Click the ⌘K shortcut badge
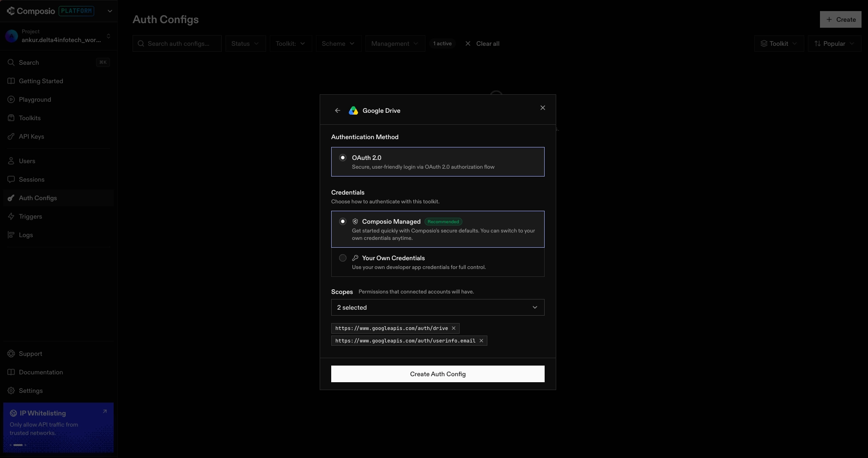The height and width of the screenshot is (458, 868). (x=103, y=62)
